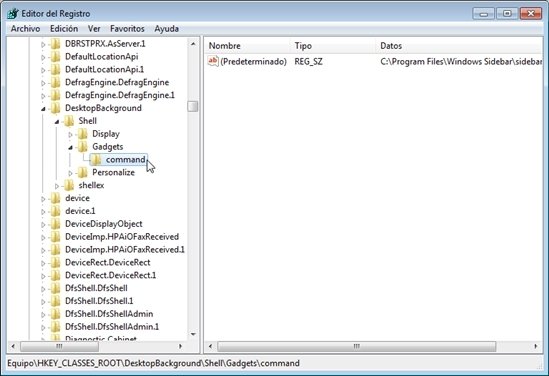Screen dimensions: 549x376
Task: Click tree pane scroll left arrow
Action: (13, 346)
